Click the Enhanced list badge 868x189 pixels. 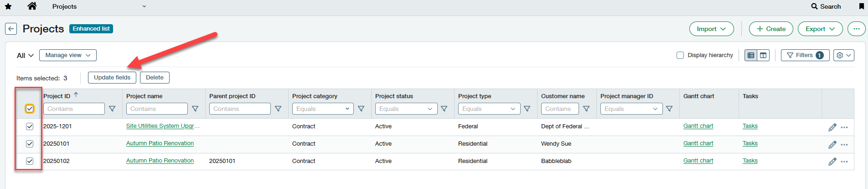pos(91,29)
